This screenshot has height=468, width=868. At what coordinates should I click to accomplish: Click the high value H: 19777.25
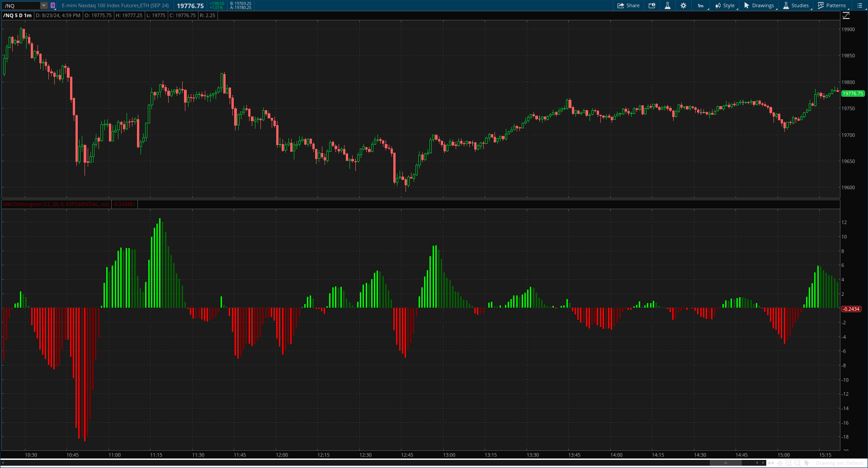tap(129, 15)
